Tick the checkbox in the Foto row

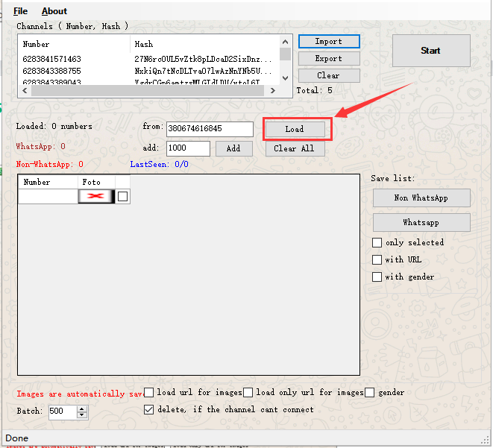point(122,196)
